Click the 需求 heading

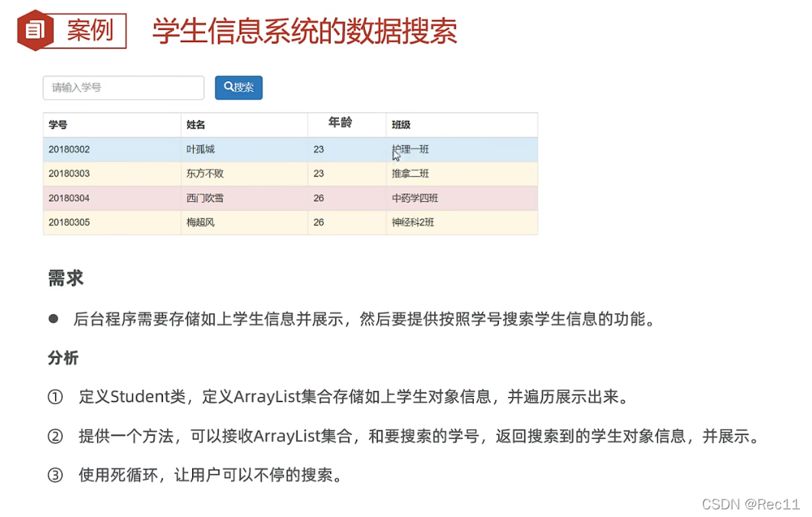[66, 278]
